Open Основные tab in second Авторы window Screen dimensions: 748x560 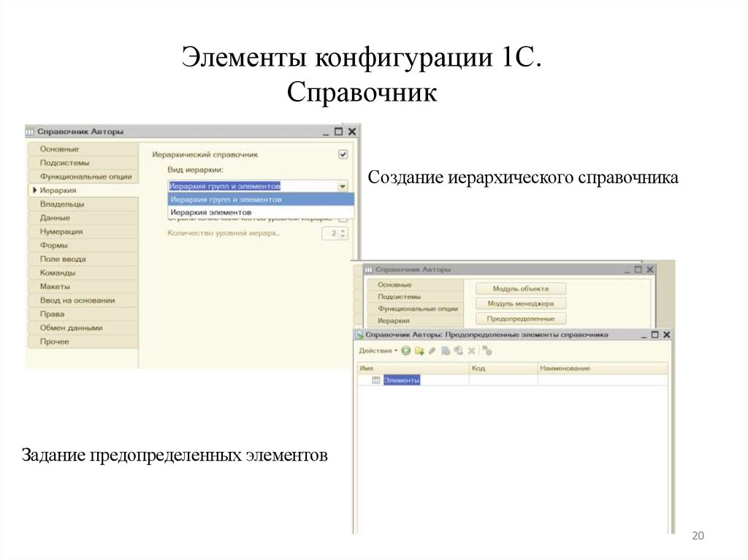[x=415, y=285]
